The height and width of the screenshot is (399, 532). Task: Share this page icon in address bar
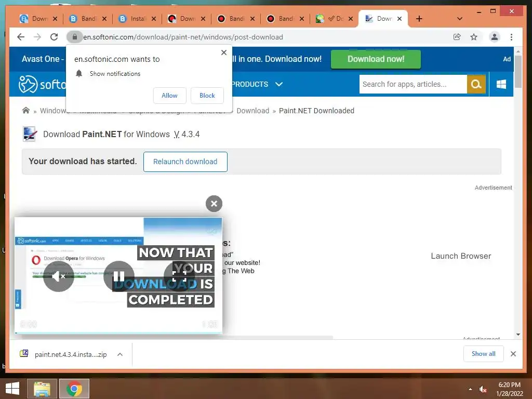tap(457, 37)
